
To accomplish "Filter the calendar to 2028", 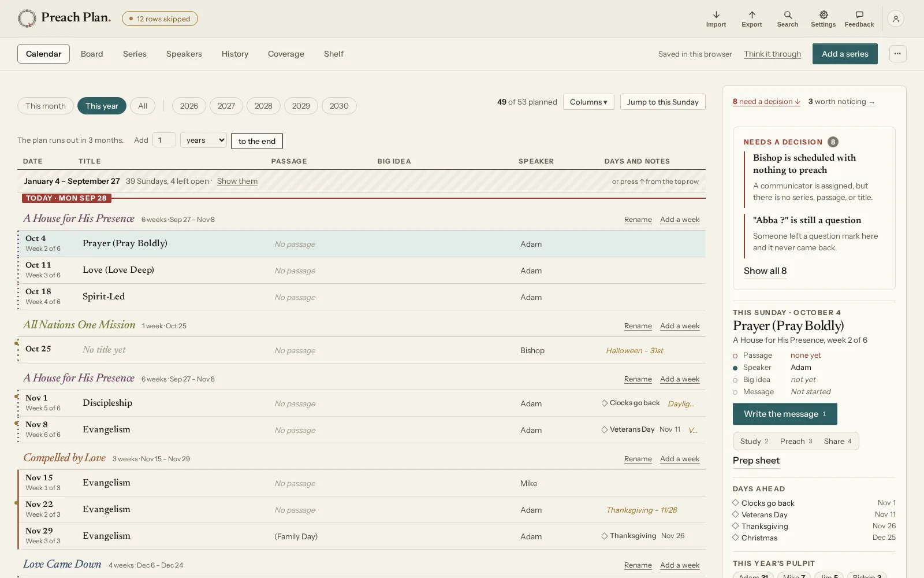I will [x=263, y=106].
